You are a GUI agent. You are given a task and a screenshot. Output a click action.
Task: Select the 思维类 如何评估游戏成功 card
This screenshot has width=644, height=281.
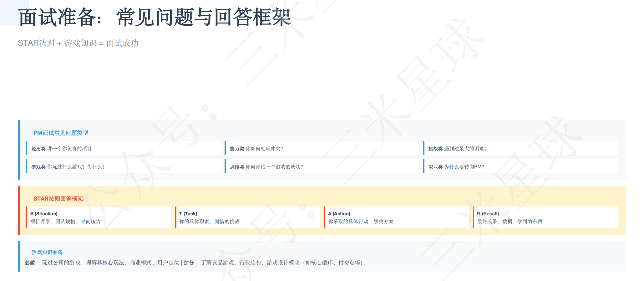pyautogui.click(x=322, y=166)
